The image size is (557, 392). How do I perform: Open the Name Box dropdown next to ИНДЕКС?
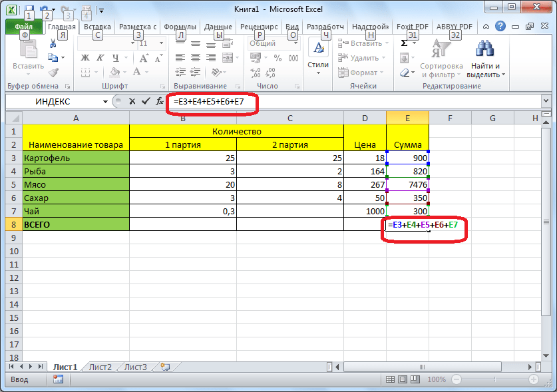(x=105, y=102)
